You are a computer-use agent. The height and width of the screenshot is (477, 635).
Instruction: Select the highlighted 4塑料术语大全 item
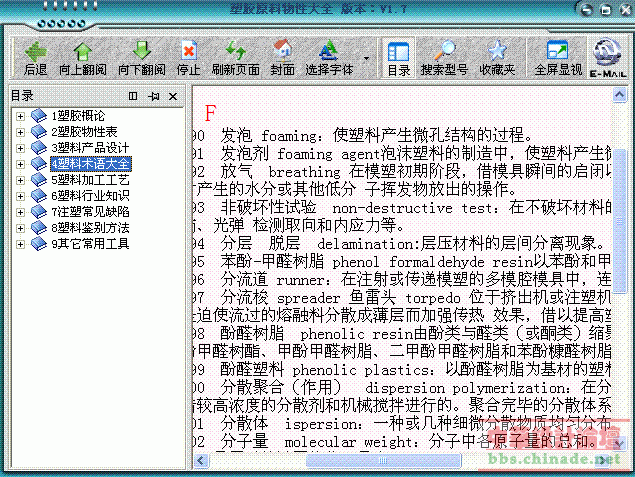(x=91, y=164)
